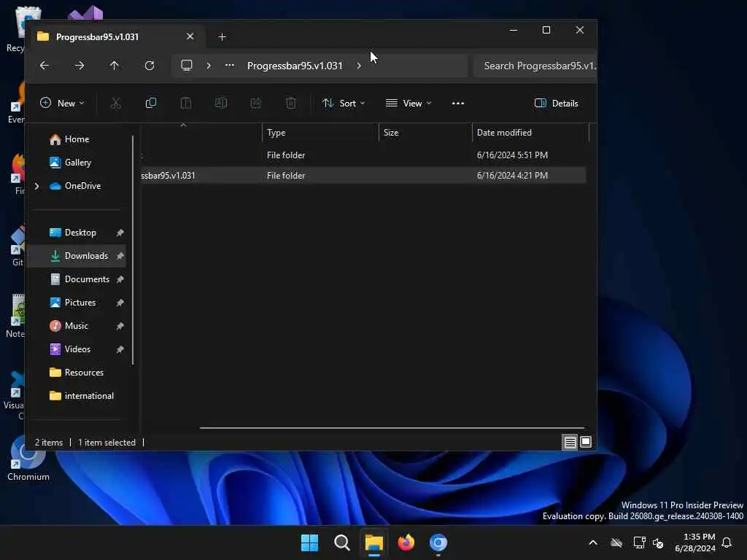Select the folder modified 6/16/2024 5:51 PM

pyautogui.click(x=363, y=155)
